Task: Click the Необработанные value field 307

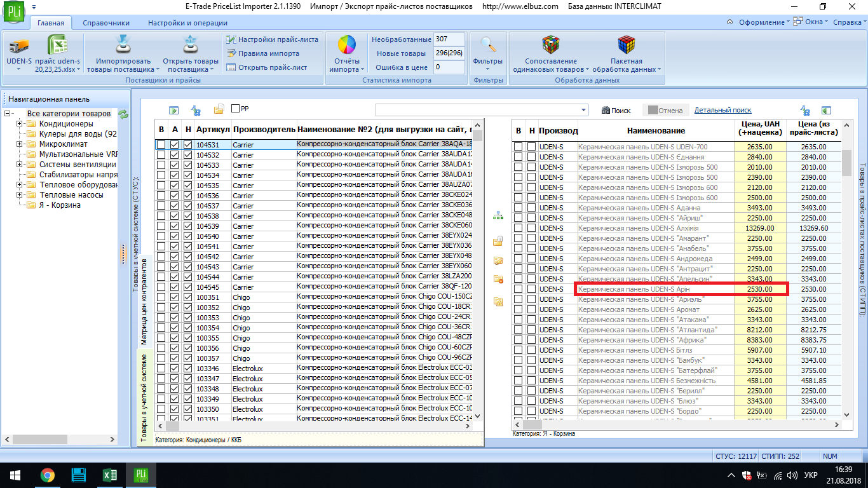Action: [449, 39]
